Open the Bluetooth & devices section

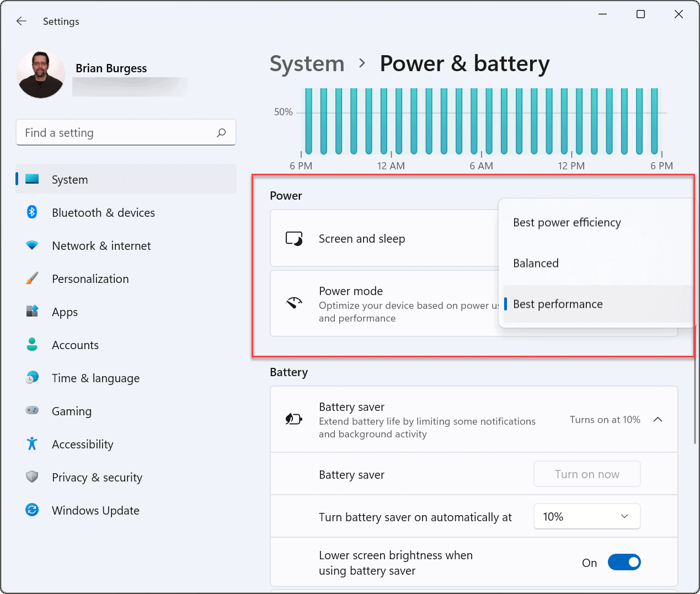[x=32, y=212]
